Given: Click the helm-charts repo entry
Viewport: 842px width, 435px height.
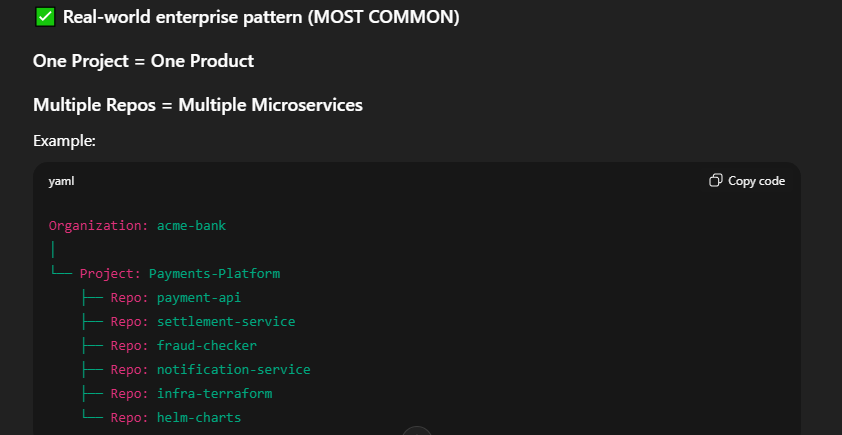Looking at the screenshot, I should pos(199,417).
